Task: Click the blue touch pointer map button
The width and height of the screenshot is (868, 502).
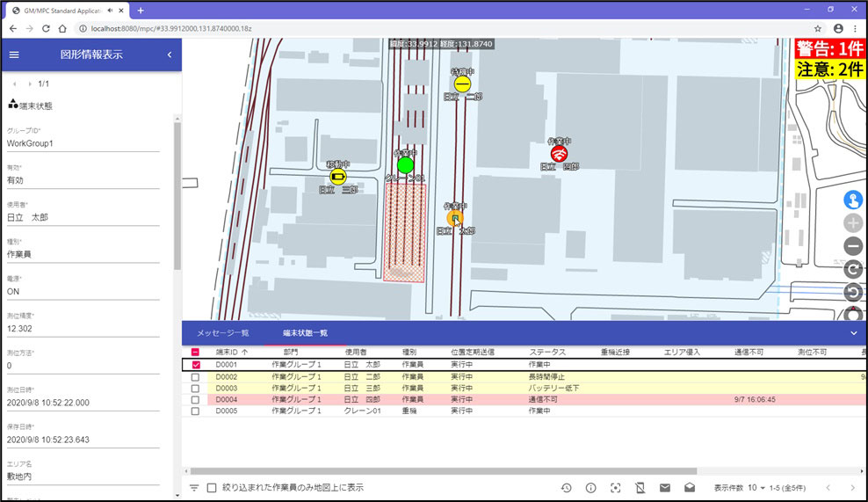Action: coord(852,200)
